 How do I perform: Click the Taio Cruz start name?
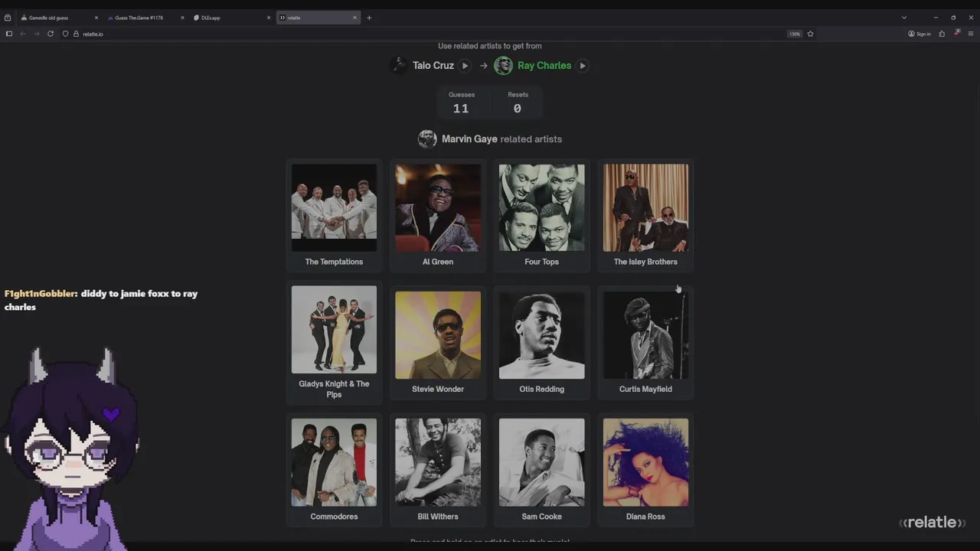pyautogui.click(x=433, y=66)
